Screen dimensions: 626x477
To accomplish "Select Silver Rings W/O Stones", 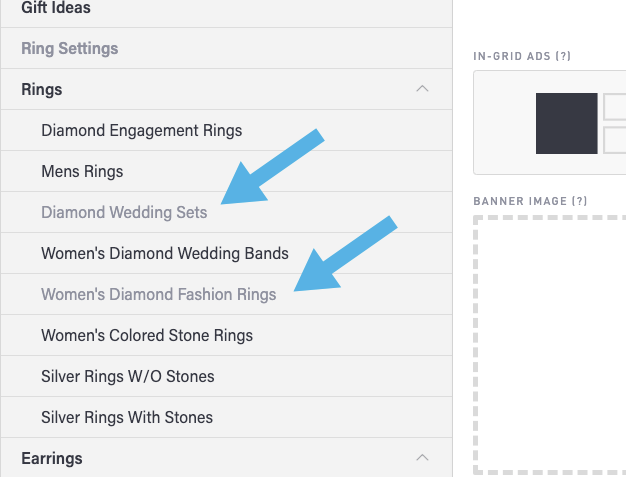I will [x=127, y=376].
